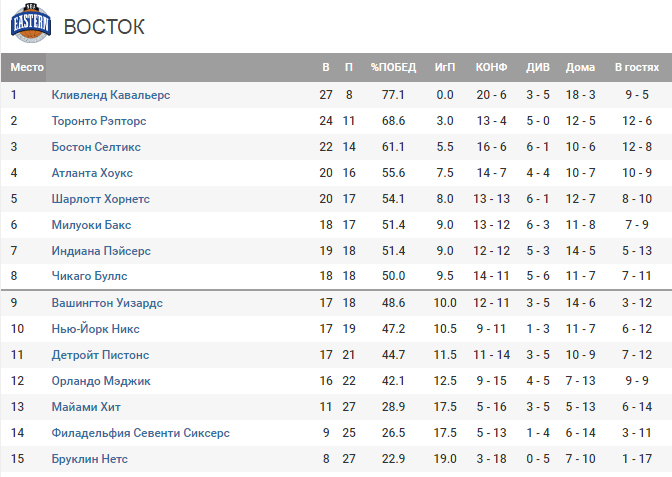Click the Место column header

click(27, 68)
